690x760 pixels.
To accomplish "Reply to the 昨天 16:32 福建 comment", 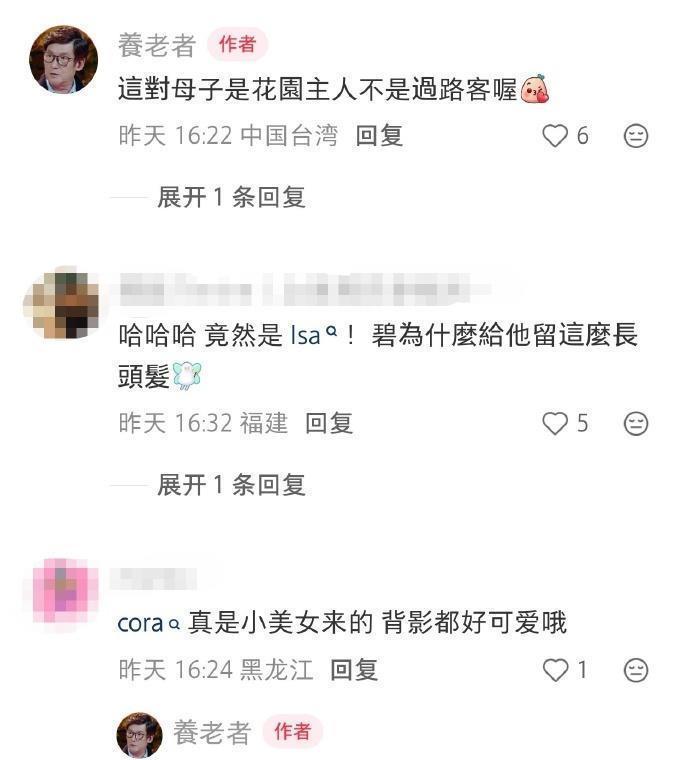I will [329, 423].
